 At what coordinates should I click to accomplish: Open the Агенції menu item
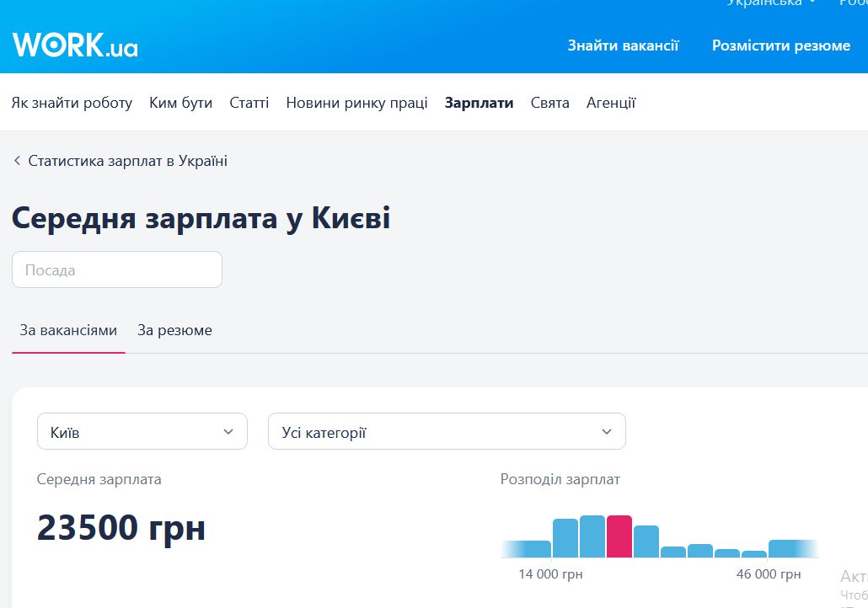point(611,103)
